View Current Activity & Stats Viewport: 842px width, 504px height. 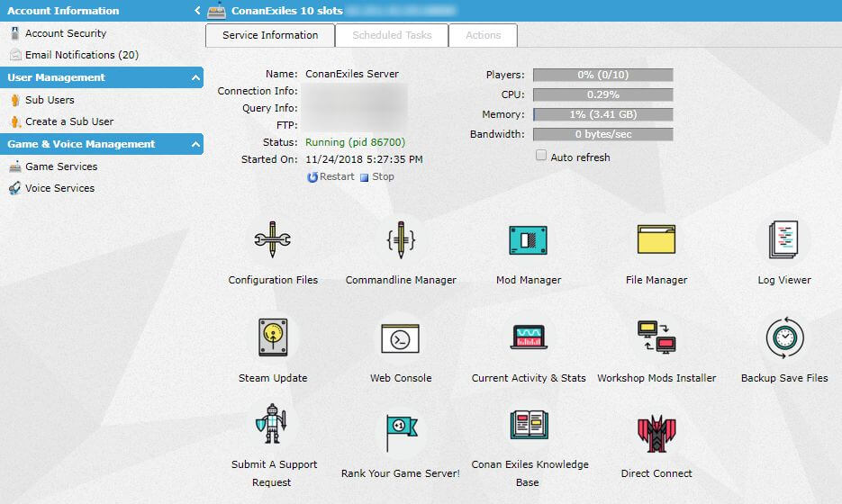tap(528, 338)
